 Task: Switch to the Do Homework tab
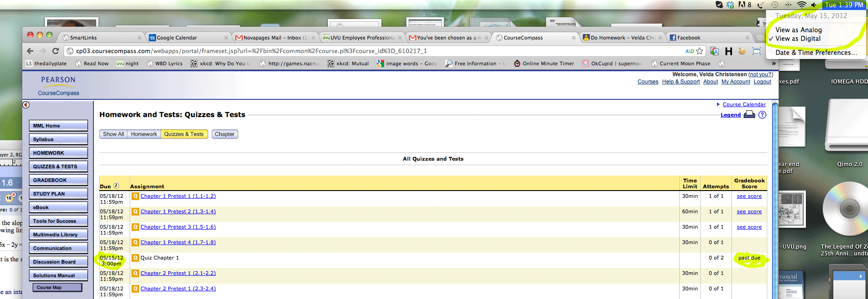point(623,38)
